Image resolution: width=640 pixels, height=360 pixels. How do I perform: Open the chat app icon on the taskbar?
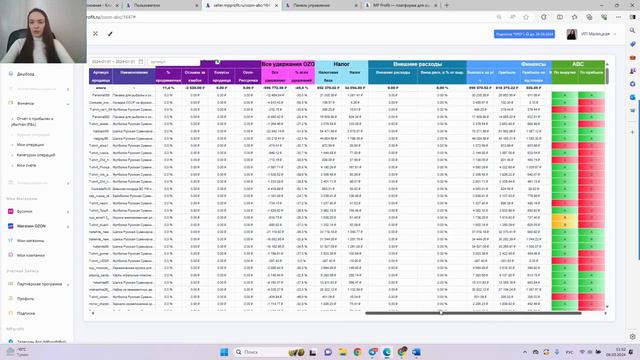click(328, 352)
